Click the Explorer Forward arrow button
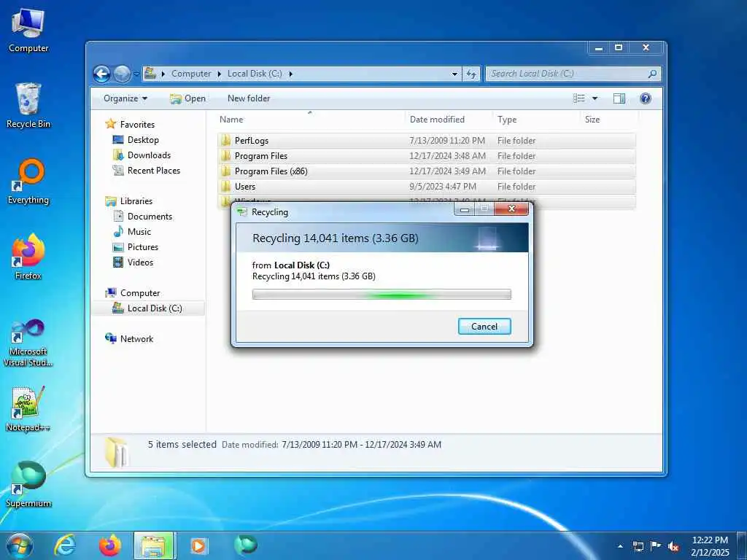Image resolution: width=747 pixels, height=560 pixels. 123,74
